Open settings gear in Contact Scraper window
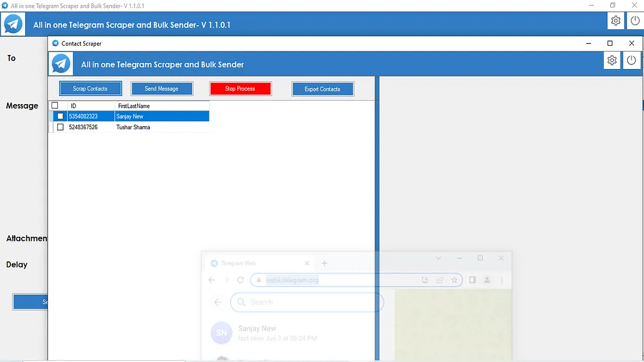The image size is (644, 362). pos(612,60)
